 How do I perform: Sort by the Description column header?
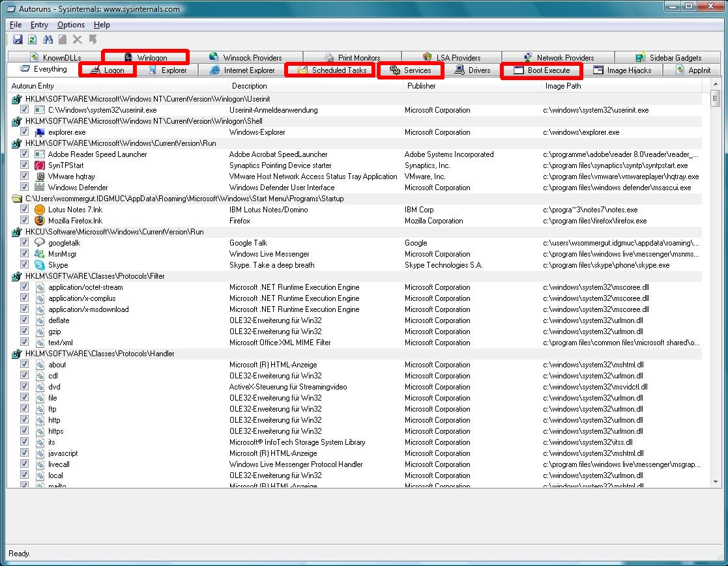click(315, 86)
